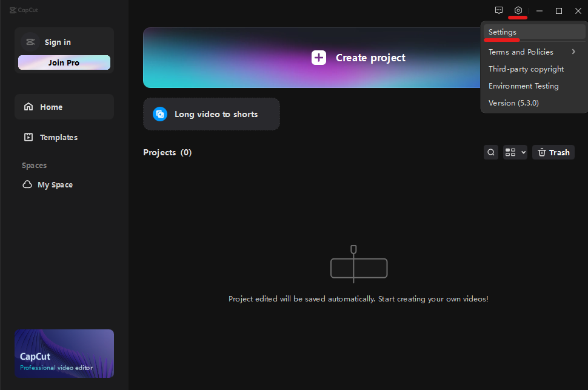
Task: Minimize the CapCut window
Action: pos(540,11)
